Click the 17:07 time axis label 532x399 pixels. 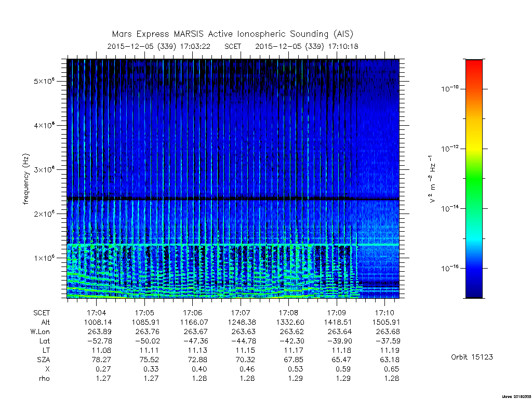coord(241,313)
